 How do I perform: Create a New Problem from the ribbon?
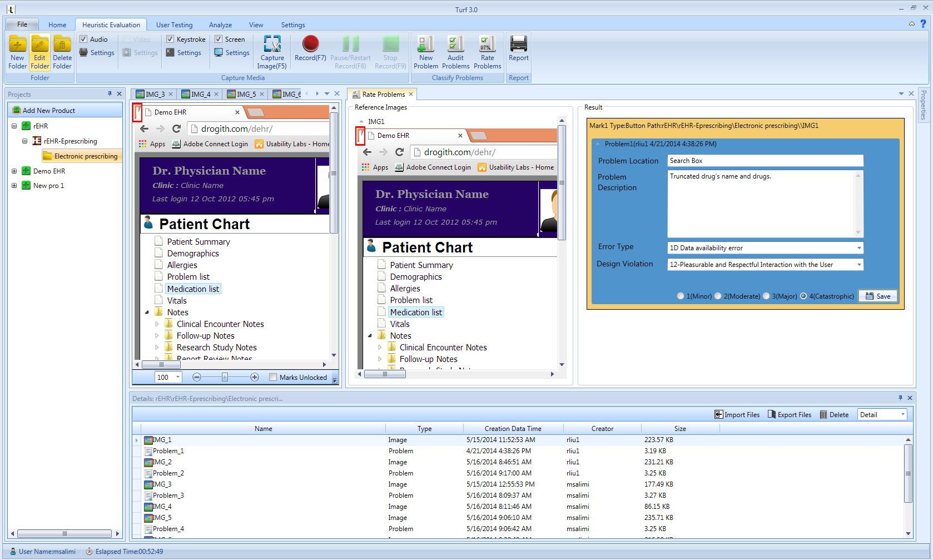tap(426, 44)
